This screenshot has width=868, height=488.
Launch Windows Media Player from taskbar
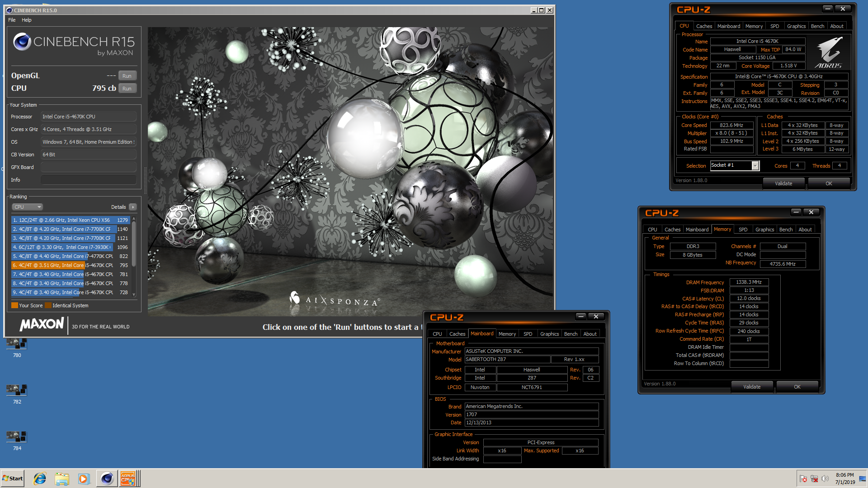84,479
